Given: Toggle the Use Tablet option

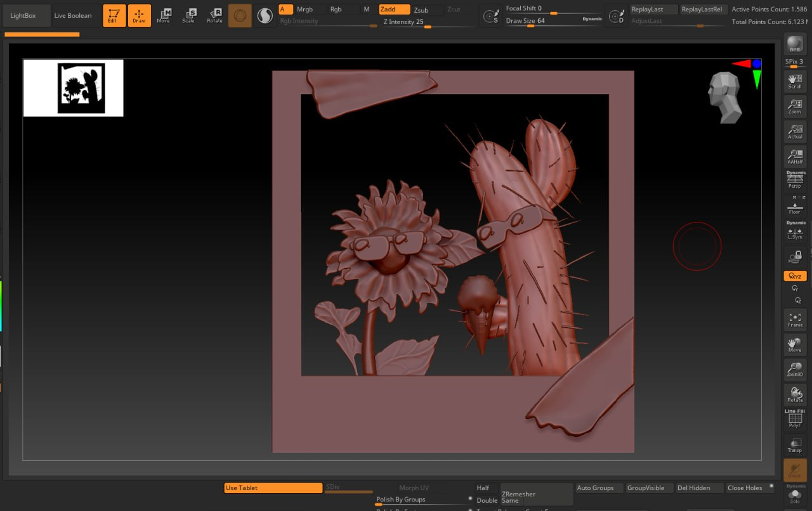Looking at the screenshot, I should (x=273, y=488).
